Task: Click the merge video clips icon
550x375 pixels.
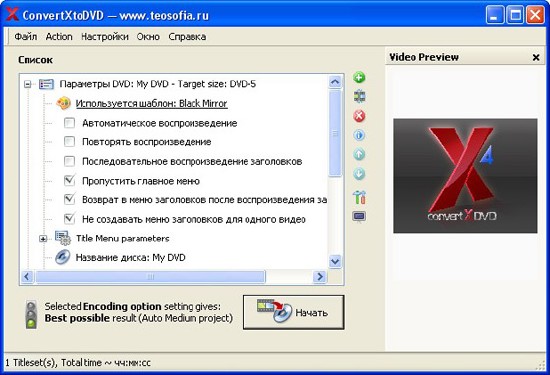Action: [x=359, y=96]
